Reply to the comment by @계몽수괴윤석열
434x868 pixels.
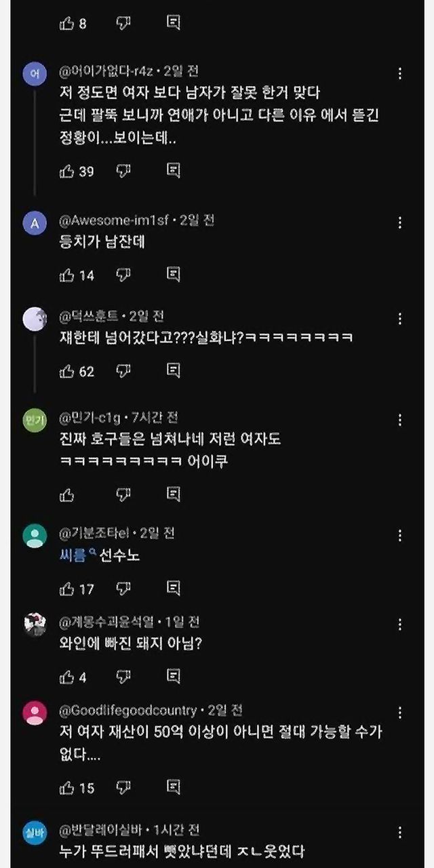click(174, 677)
